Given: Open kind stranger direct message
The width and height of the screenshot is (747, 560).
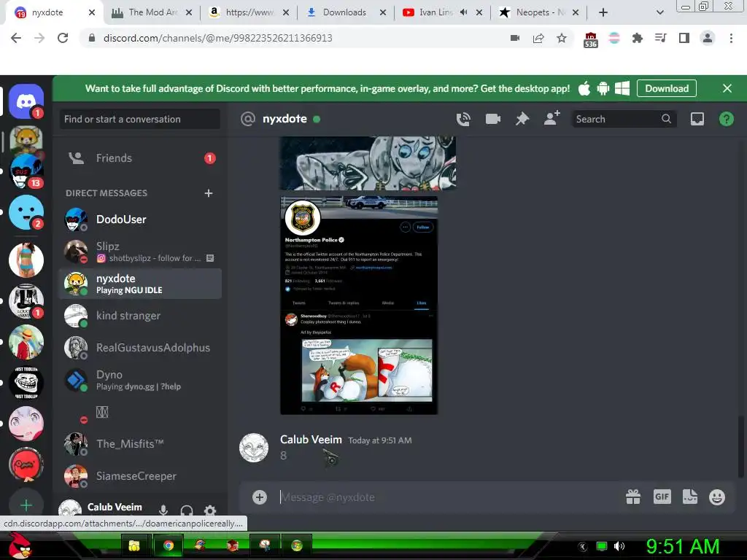Looking at the screenshot, I should pyautogui.click(x=140, y=316).
